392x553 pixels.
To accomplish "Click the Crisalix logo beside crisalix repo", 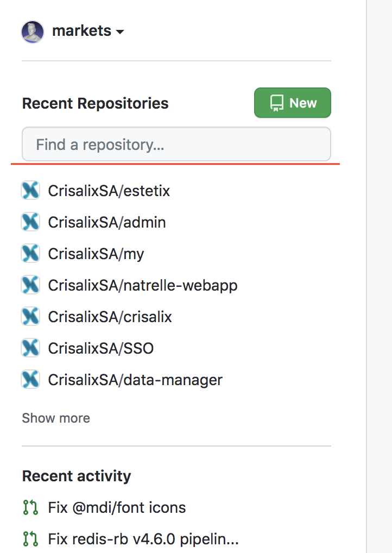I will [x=30, y=316].
